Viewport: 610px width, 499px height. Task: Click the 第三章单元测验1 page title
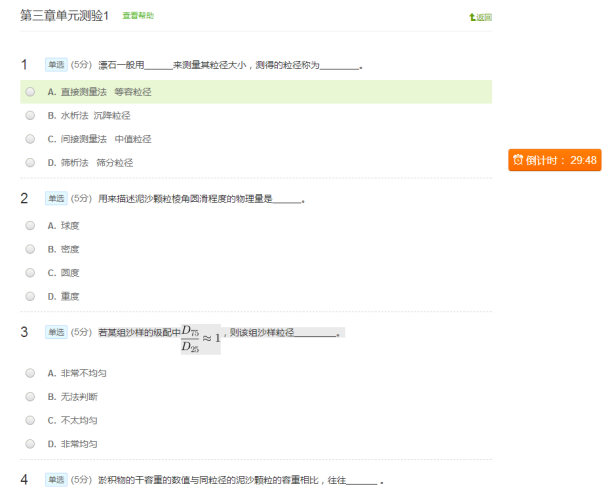(x=64, y=16)
